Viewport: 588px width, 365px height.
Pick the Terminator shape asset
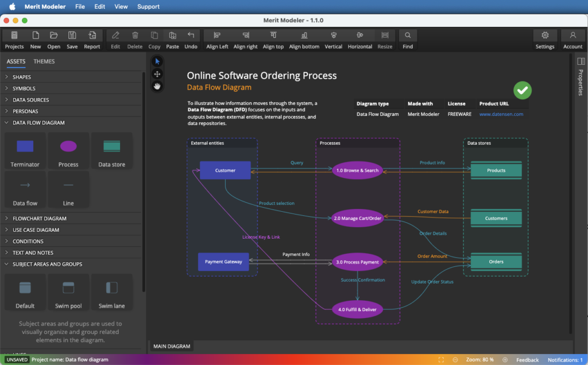tap(25, 152)
